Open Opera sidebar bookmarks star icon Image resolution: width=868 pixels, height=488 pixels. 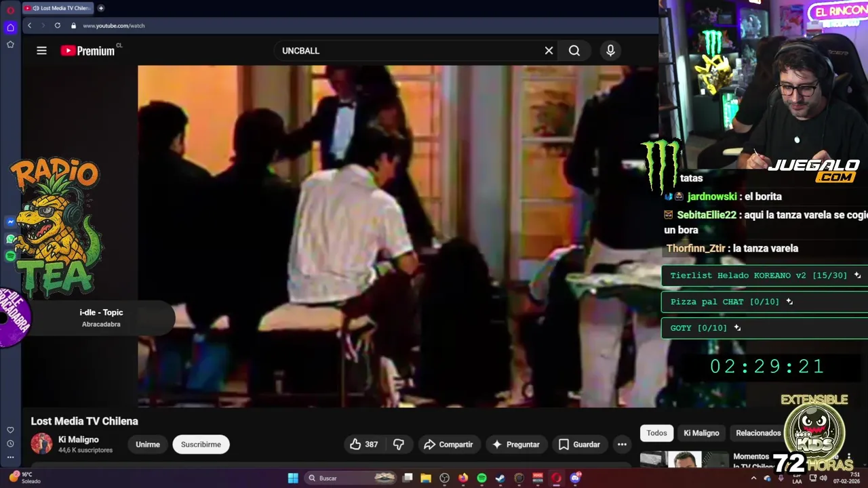[10, 44]
